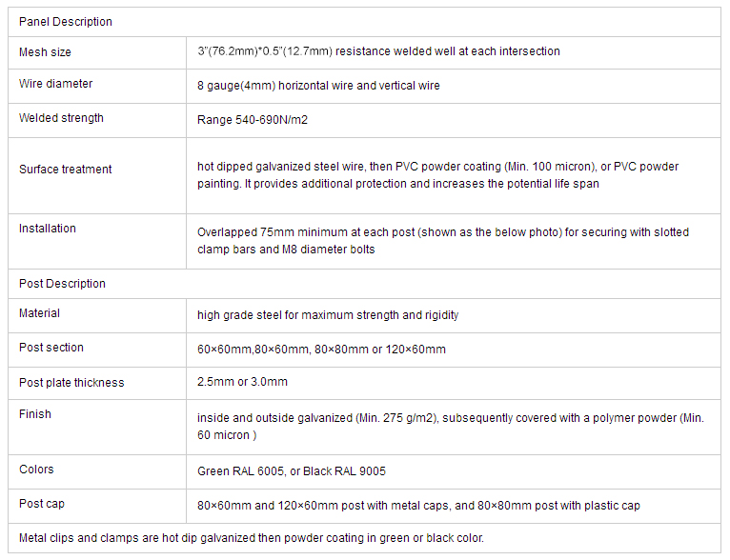Click the 8 gauge(4mm) wire text
Viewport: 730px width, 560px height.
(318, 86)
